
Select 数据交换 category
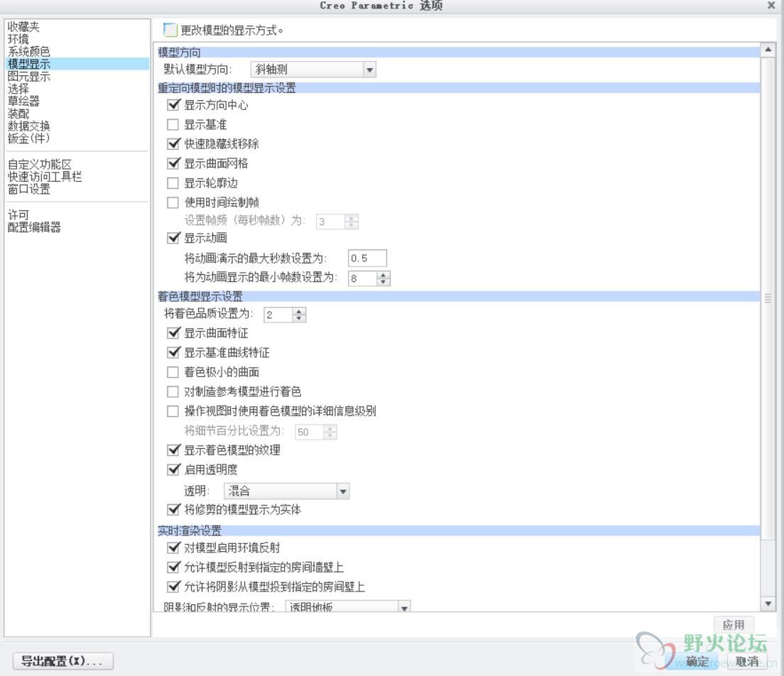[x=29, y=126]
